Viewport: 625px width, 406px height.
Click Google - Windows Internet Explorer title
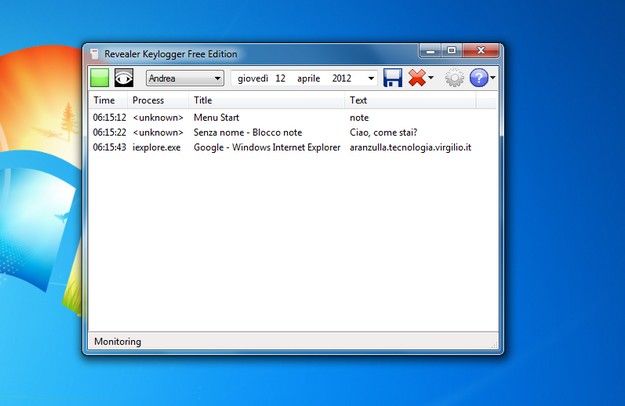267,147
